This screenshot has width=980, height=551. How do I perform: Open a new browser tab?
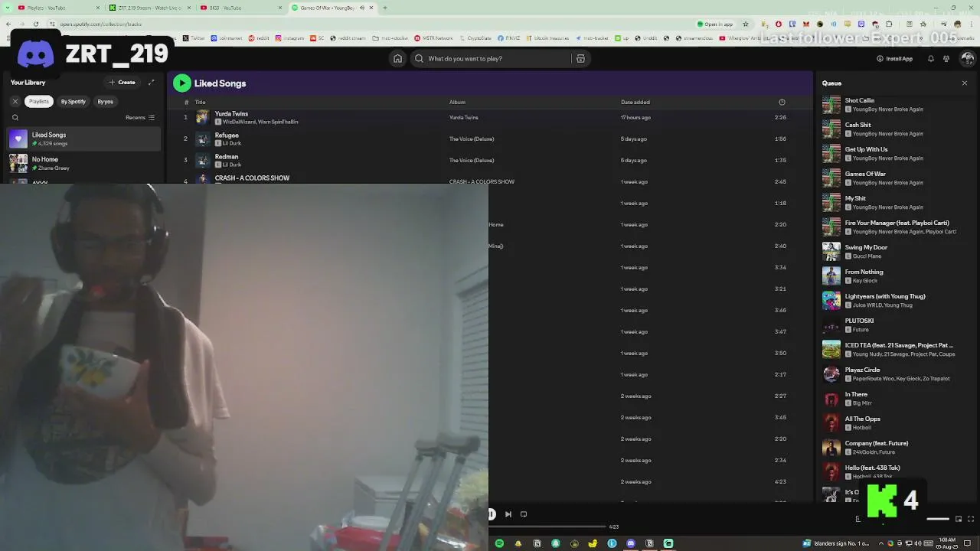coord(384,8)
